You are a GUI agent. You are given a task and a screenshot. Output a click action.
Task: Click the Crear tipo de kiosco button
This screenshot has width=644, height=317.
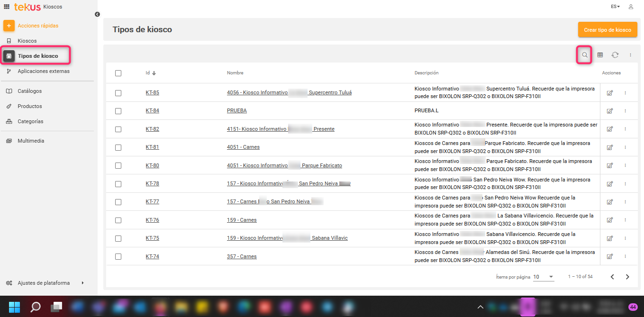tap(607, 30)
